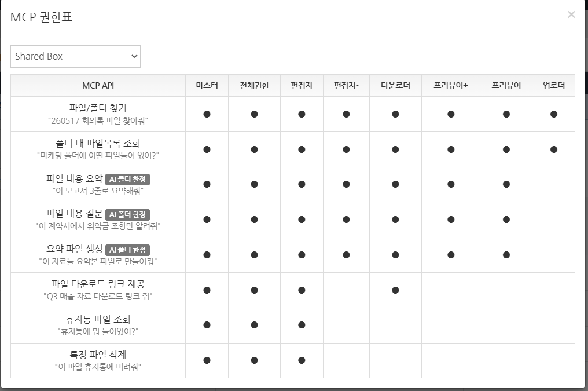Select the 특정 파일 삭제 row label
588x391 pixels.
pos(98,355)
